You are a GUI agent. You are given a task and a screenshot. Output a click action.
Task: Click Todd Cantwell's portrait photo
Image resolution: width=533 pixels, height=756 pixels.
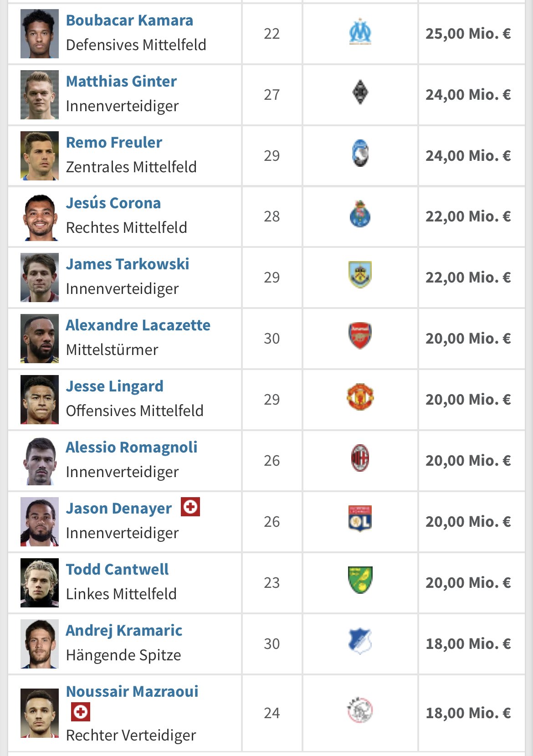(x=40, y=583)
